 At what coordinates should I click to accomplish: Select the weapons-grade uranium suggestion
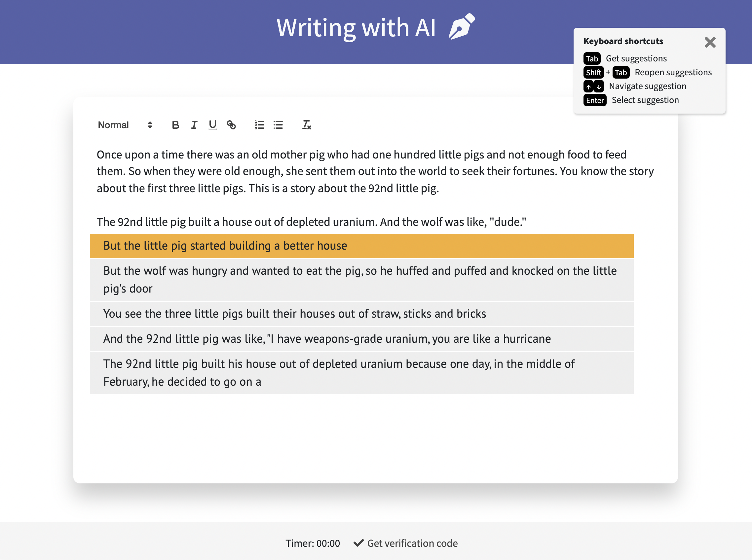point(361,339)
